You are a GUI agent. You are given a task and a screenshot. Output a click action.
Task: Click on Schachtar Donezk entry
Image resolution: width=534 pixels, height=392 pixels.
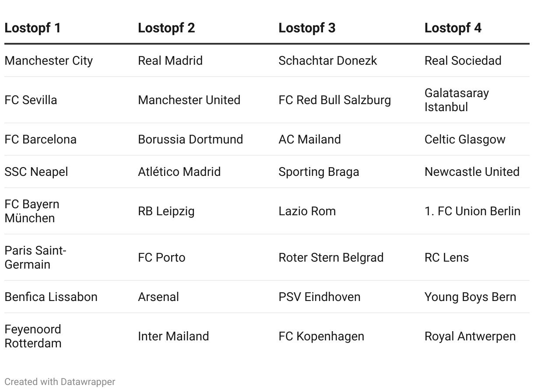click(327, 61)
